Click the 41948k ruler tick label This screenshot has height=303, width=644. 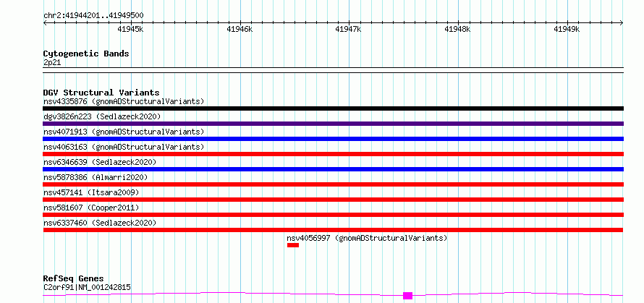(457, 29)
